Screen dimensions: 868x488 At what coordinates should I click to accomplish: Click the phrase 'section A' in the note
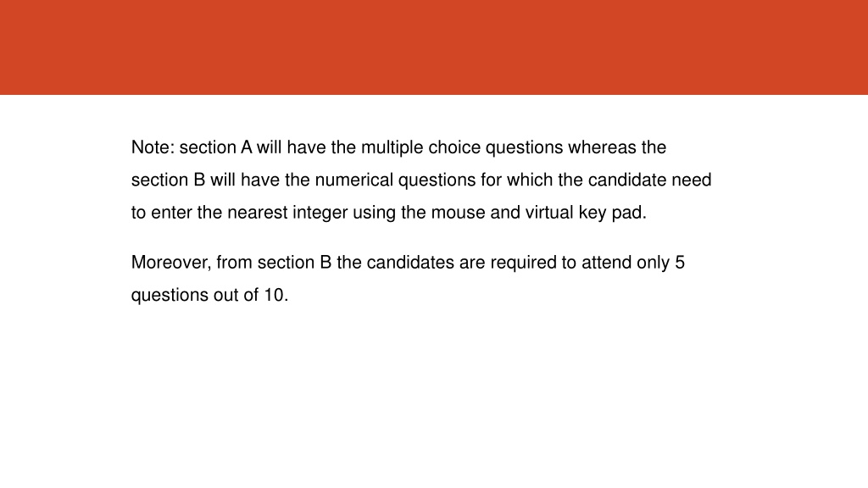(215, 147)
